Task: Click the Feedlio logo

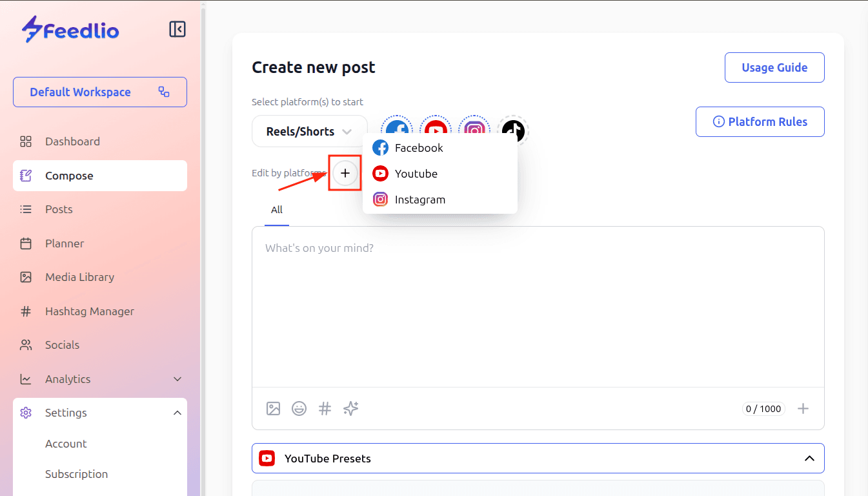Action: tap(70, 30)
